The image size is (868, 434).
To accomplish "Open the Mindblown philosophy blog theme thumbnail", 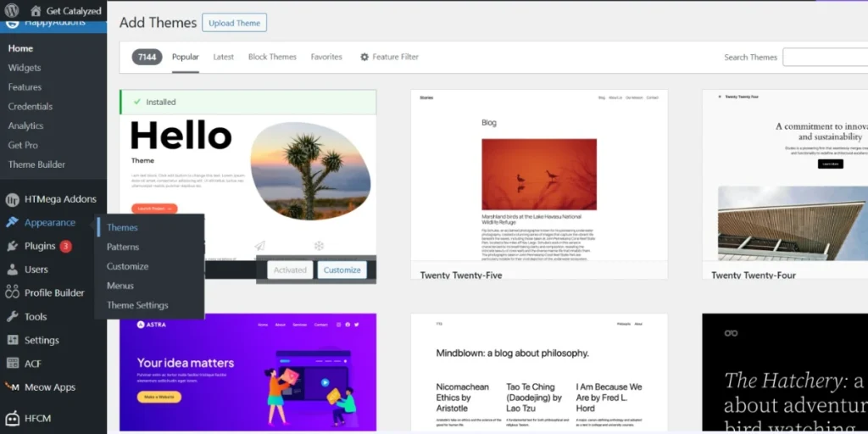I will [539, 372].
